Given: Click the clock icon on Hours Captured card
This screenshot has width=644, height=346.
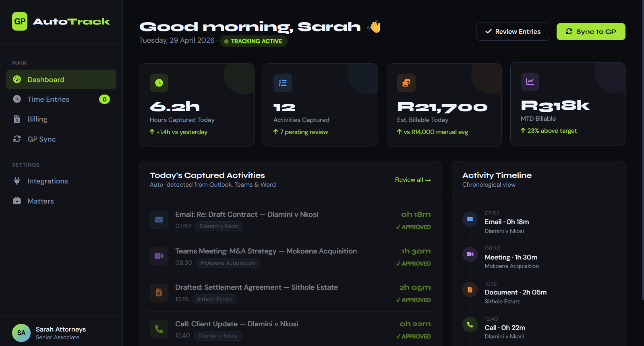Looking at the screenshot, I should [x=159, y=83].
